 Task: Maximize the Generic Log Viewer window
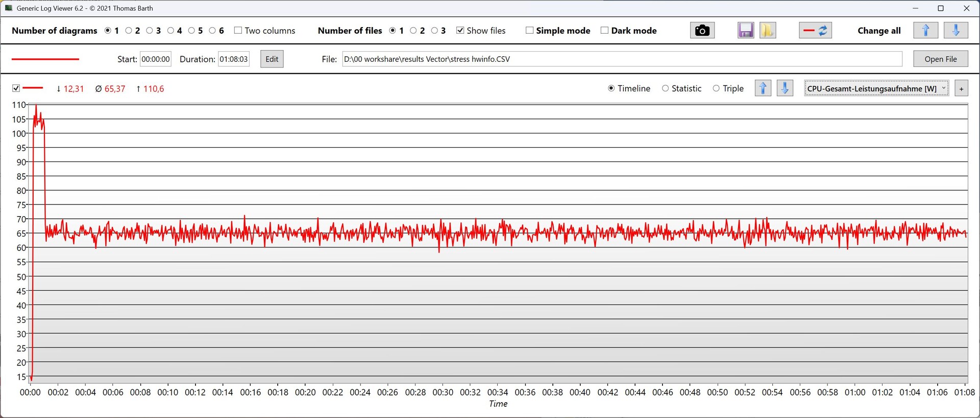click(941, 8)
